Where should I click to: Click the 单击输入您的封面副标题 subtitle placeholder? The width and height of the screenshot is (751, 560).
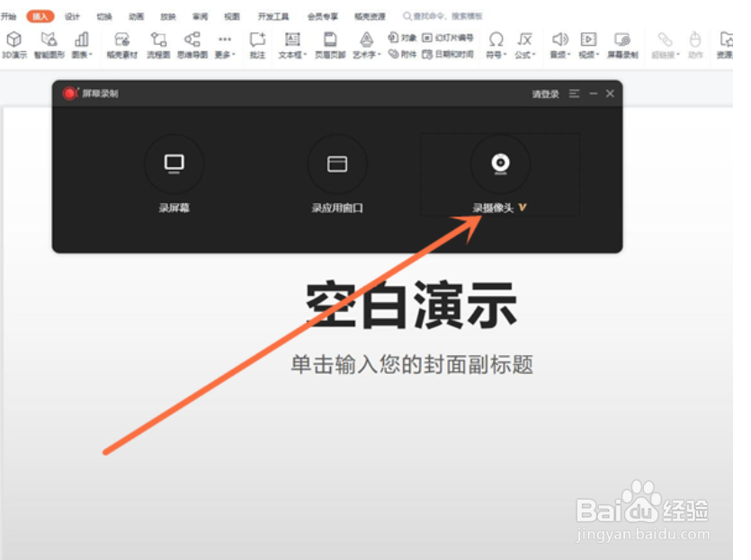click(412, 364)
